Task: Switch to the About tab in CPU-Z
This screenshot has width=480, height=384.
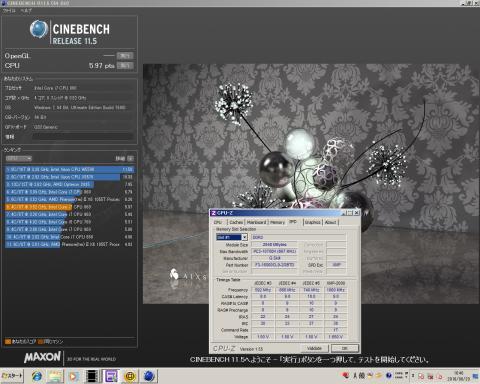Action: (x=331, y=222)
